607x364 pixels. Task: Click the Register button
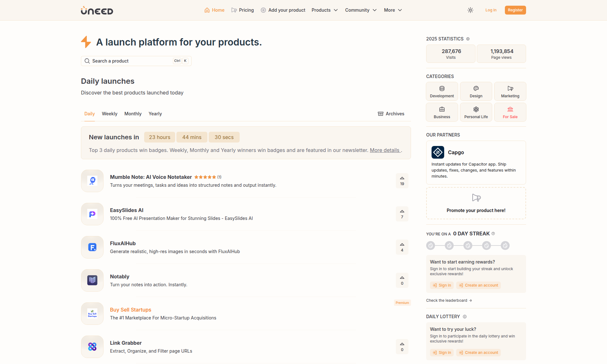(x=515, y=10)
